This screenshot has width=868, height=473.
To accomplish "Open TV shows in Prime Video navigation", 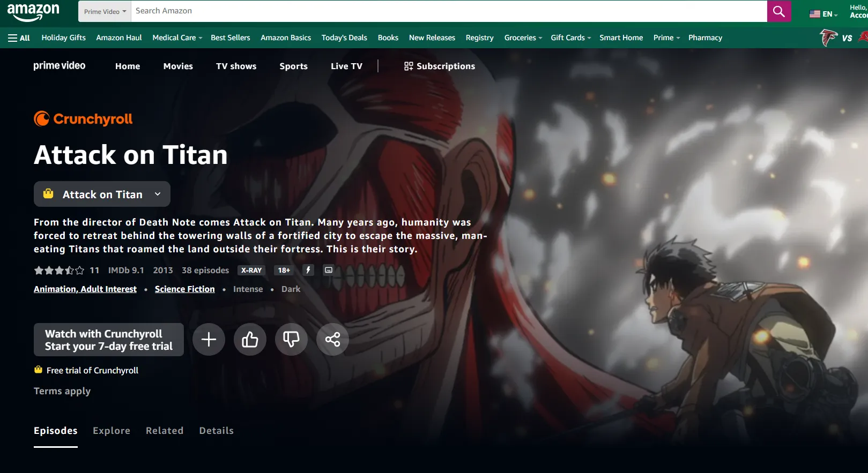I will tap(236, 66).
